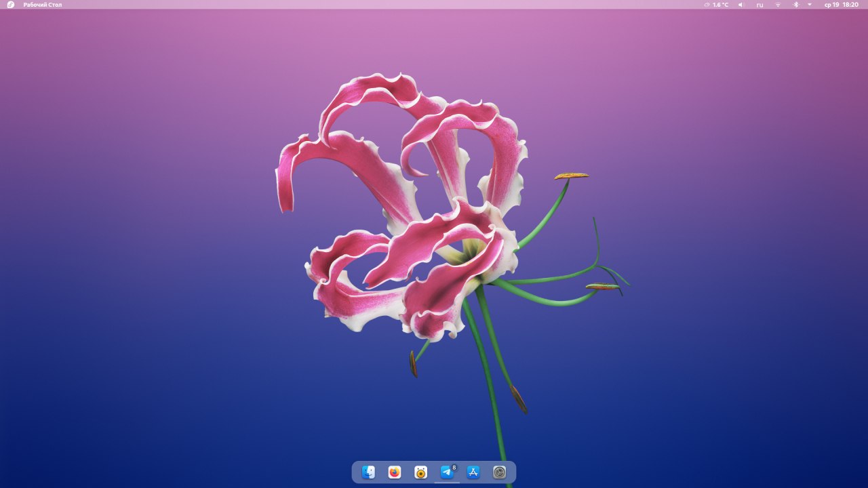Click the Fedora logo in top panel
Image resolution: width=868 pixels, height=488 pixels.
pos(11,5)
